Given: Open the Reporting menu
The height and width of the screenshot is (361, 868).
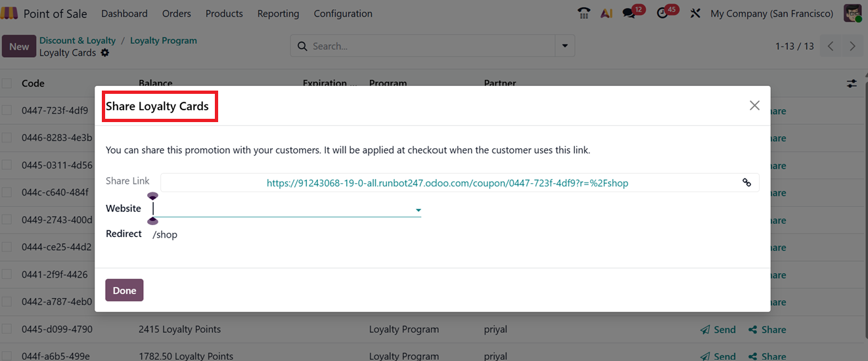Looking at the screenshot, I should pos(278,13).
